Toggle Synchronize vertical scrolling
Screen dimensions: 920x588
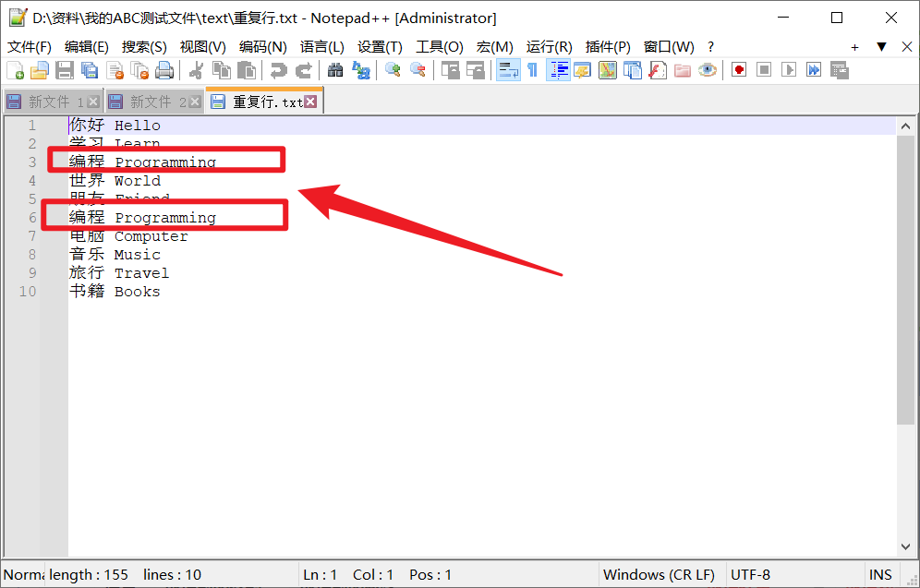point(450,70)
